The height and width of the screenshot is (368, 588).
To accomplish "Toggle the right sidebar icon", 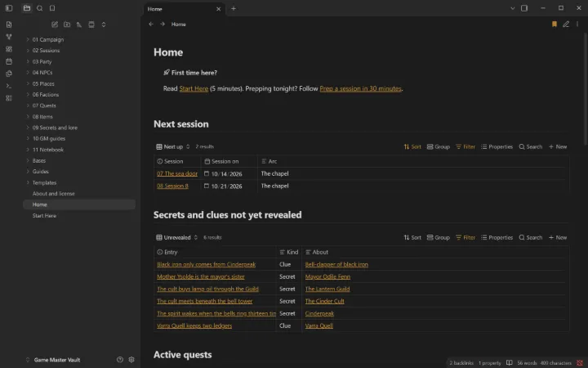I will pyautogui.click(x=524, y=8).
